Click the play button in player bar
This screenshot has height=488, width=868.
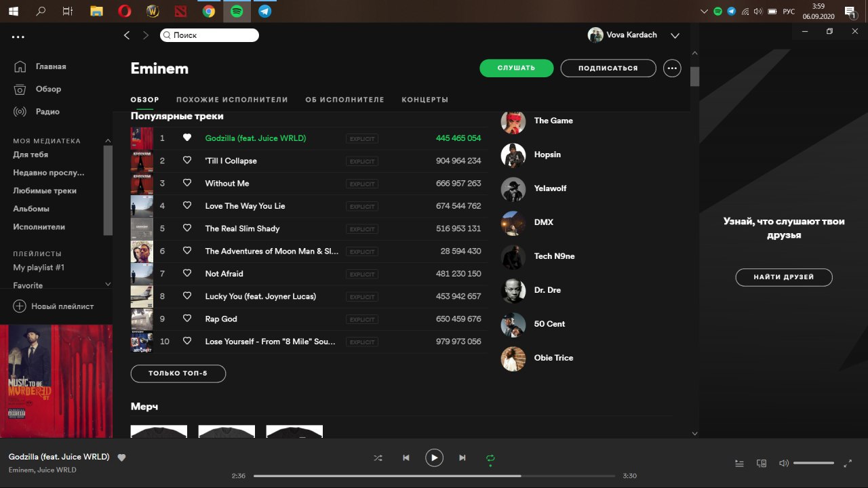pyautogui.click(x=434, y=458)
